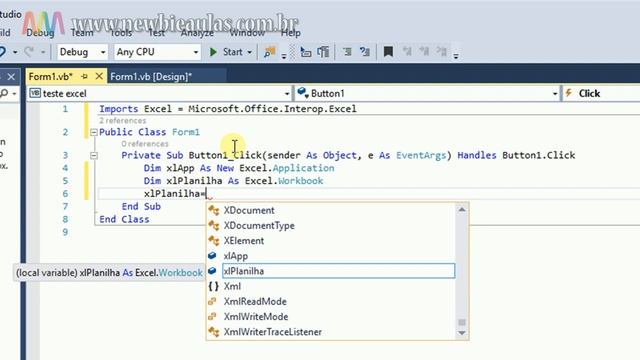Switch to the Form1.vb [Design]* tab
Screen dimensions: 640x360
[151, 77]
